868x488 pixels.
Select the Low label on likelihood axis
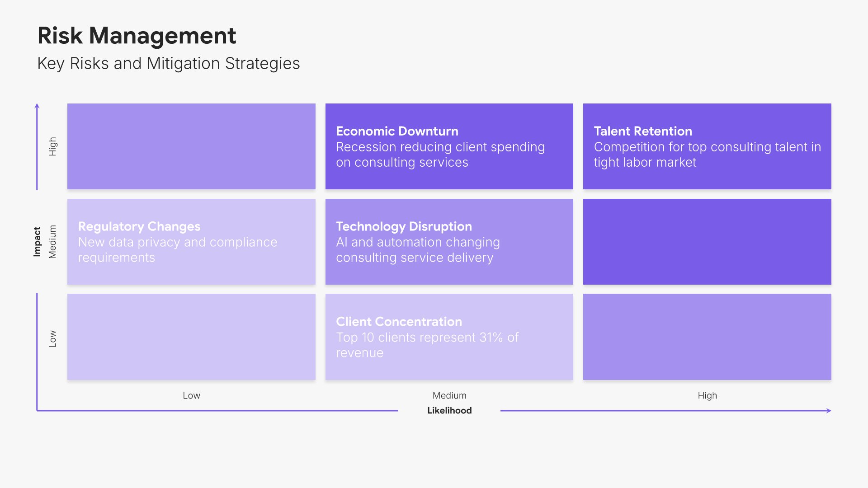tap(191, 395)
